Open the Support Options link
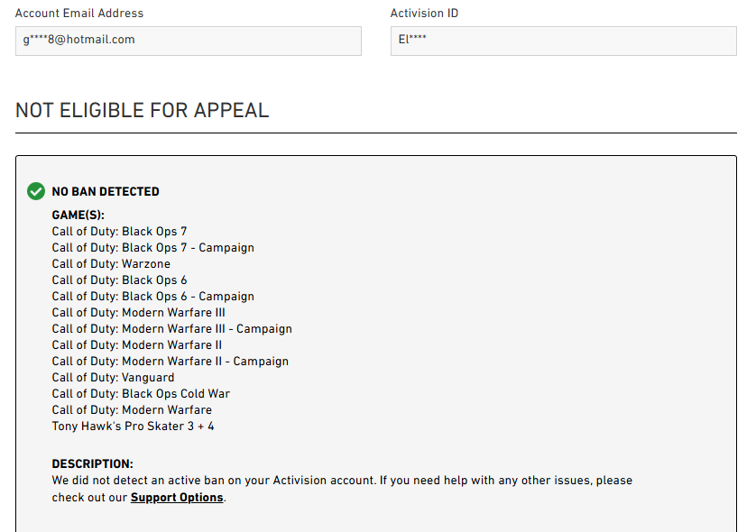The width and height of the screenshot is (756, 532). coord(177,498)
